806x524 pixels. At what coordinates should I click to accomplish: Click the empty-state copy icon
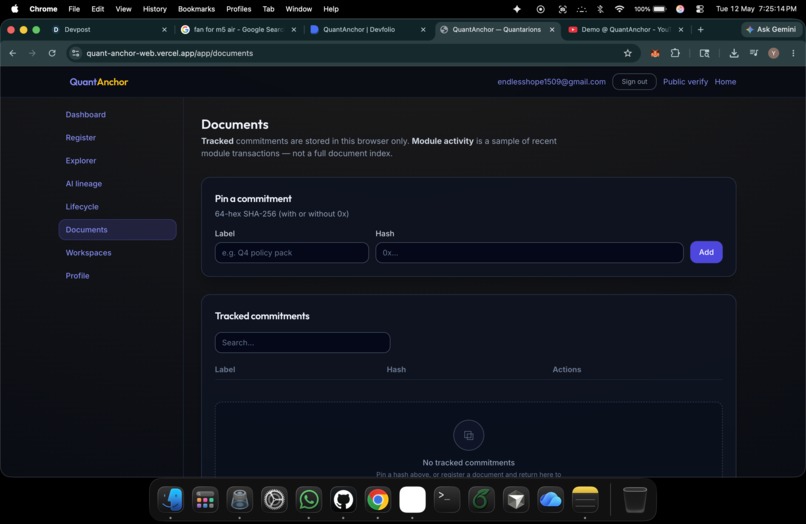point(468,435)
